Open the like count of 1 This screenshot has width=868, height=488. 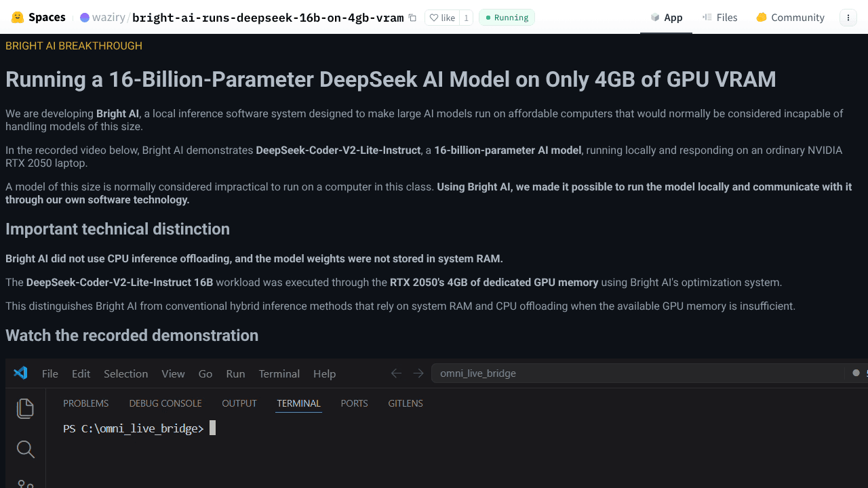click(x=466, y=18)
